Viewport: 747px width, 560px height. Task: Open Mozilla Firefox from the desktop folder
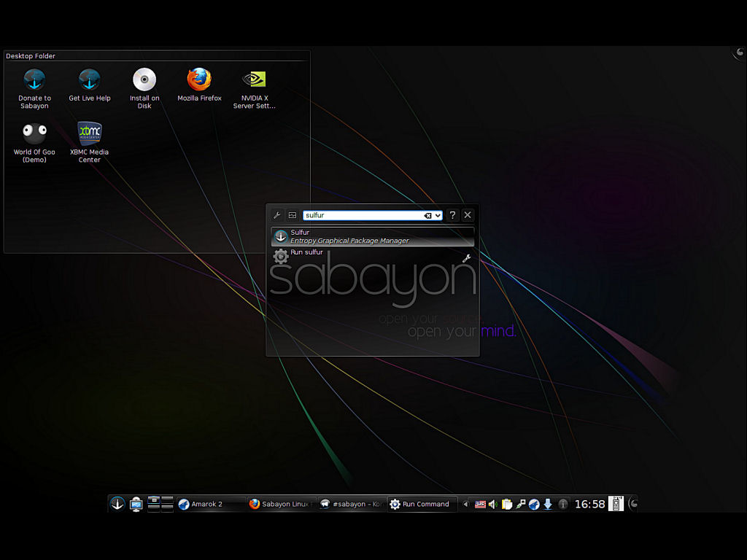pos(198,80)
